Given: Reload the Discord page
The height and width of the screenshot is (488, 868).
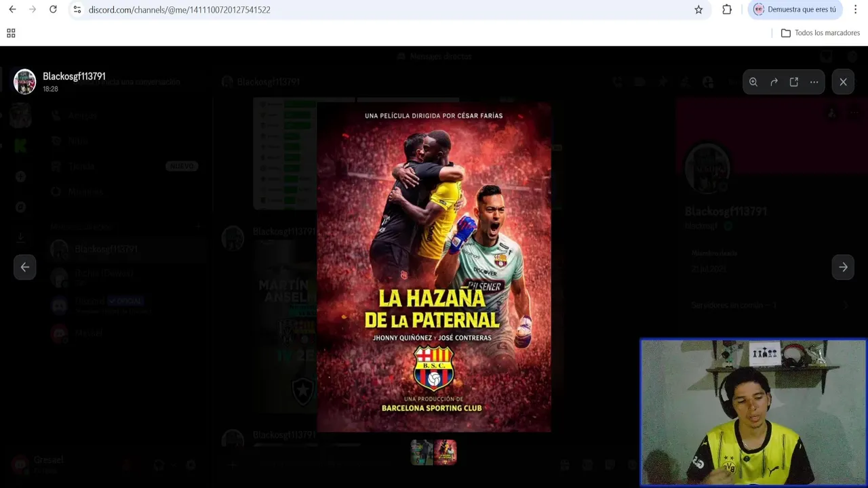Looking at the screenshot, I should click(53, 9).
